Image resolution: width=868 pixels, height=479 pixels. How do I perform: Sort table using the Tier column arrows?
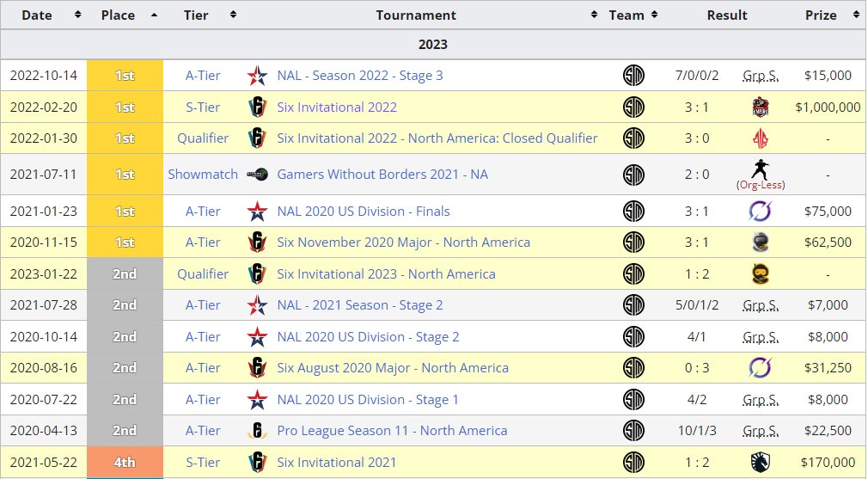(x=233, y=15)
